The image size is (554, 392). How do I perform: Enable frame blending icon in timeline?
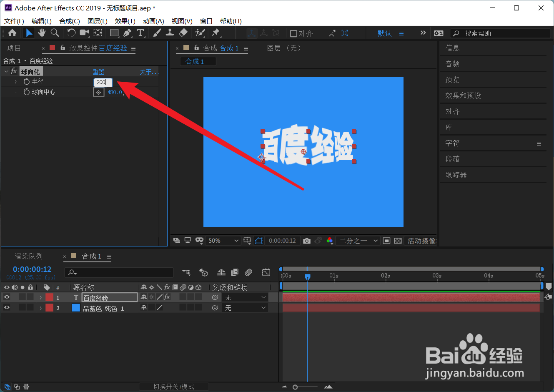[235, 272]
